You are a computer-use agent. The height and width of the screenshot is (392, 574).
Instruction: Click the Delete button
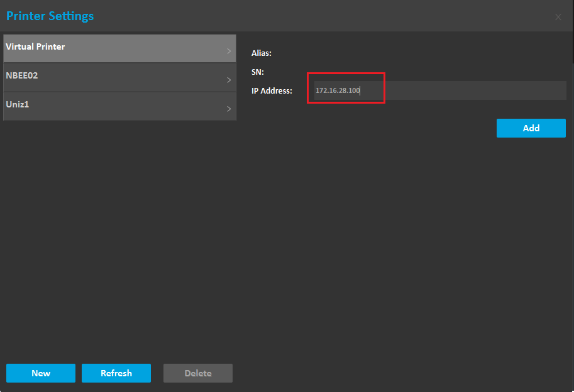(x=198, y=373)
